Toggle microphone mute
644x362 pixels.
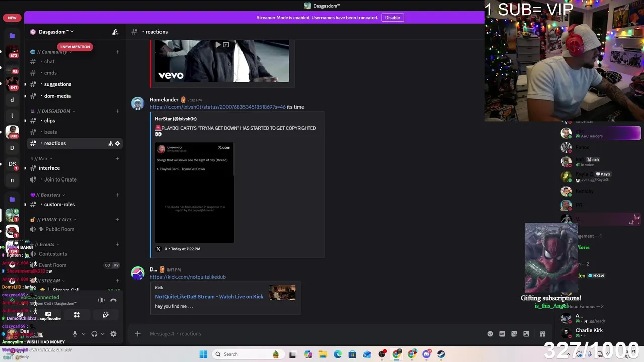(75, 334)
